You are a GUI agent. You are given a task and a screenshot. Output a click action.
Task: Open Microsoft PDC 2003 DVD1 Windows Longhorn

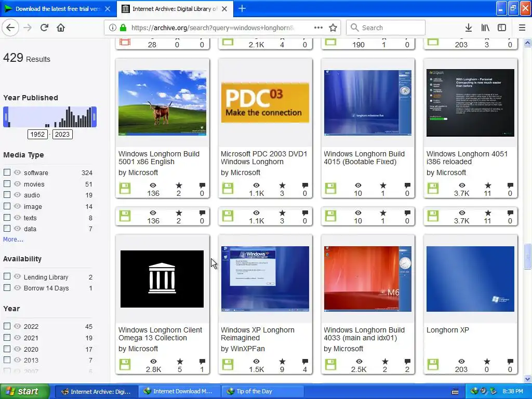coord(264,158)
